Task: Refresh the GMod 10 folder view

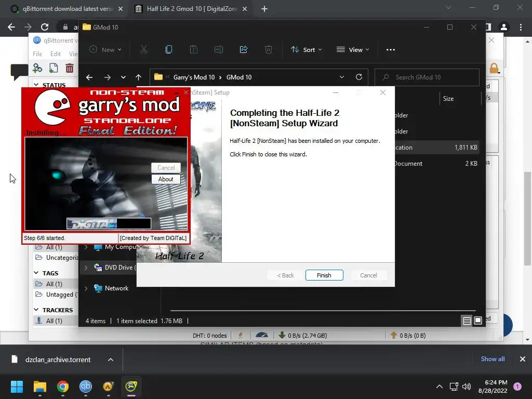Action: click(x=359, y=77)
